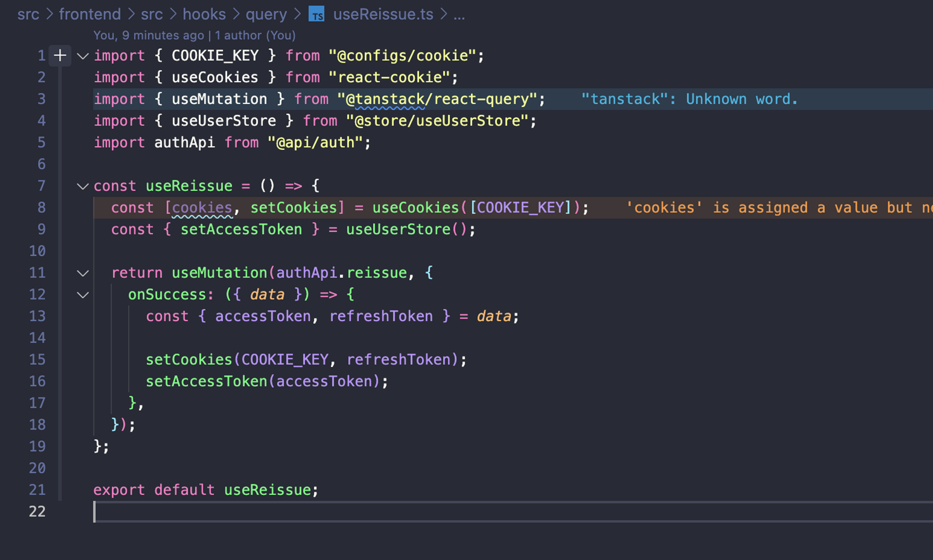Image resolution: width=933 pixels, height=560 pixels.
Task: Collapse the useReissue function fold chevron
Action: (83, 187)
